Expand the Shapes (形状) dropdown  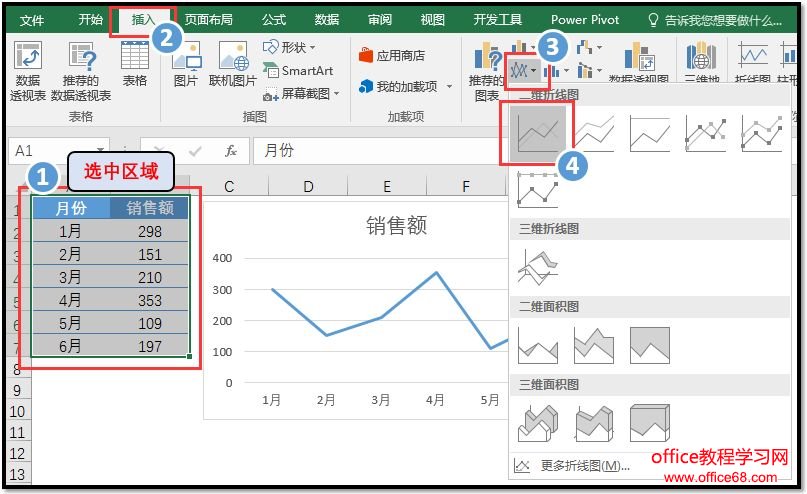coord(312,47)
